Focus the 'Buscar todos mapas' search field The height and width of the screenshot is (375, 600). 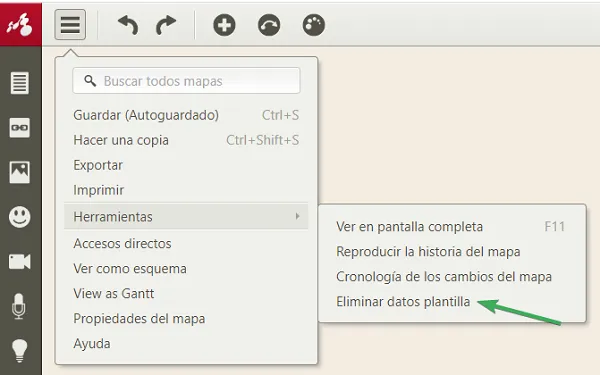point(186,81)
